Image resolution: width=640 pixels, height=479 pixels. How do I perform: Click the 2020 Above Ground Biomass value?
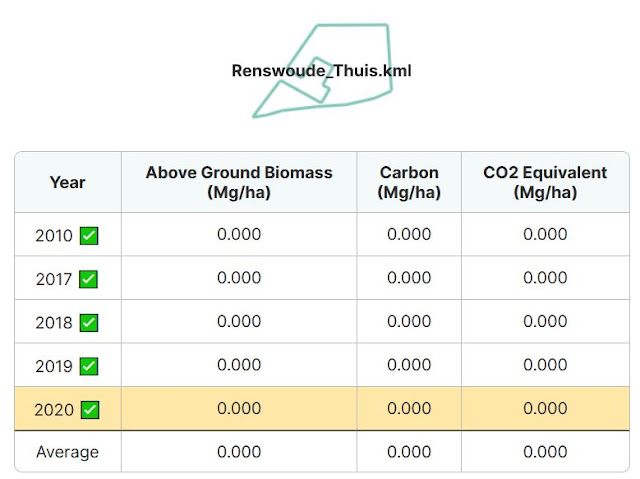[239, 408]
